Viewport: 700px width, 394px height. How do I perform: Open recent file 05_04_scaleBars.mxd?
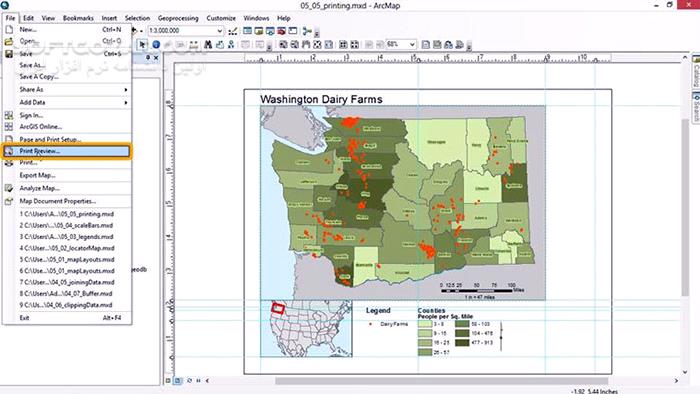[67, 225]
